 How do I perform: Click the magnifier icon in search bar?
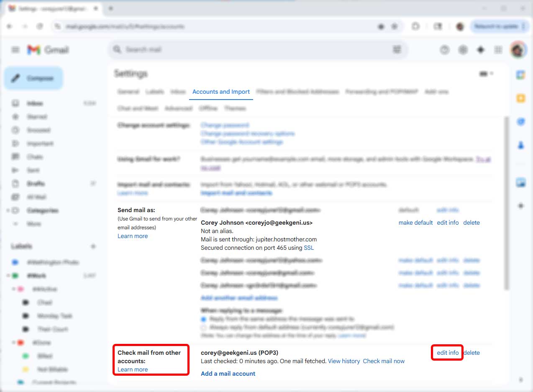pos(117,49)
